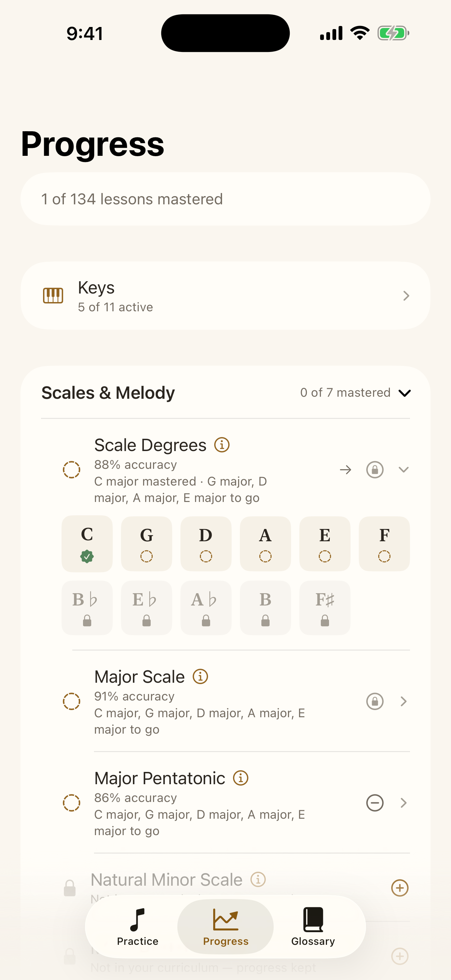451x980 pixels.
Task: Collapse the Scale Degrees key list
Action: (x=404, y=470)
